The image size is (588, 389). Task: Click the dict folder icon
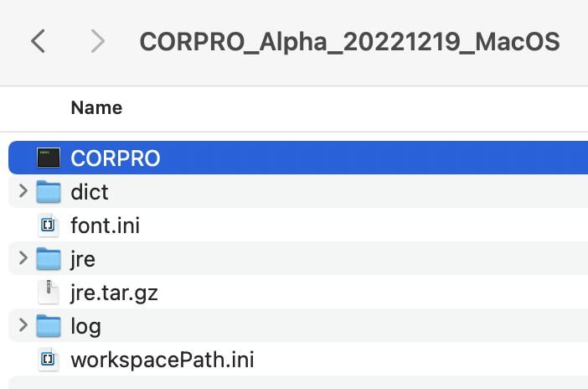click(x=49, y=191)
